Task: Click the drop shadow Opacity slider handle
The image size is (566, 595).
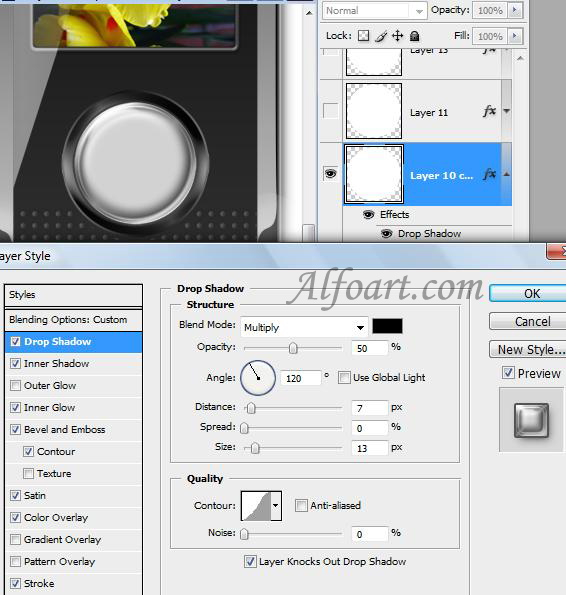Action: [x=293, y=348]
